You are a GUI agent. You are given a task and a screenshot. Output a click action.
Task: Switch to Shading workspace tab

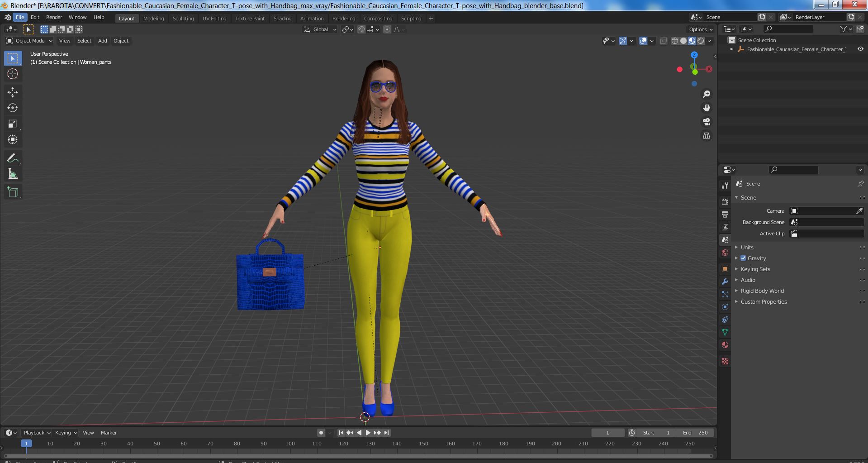[282, 19]
